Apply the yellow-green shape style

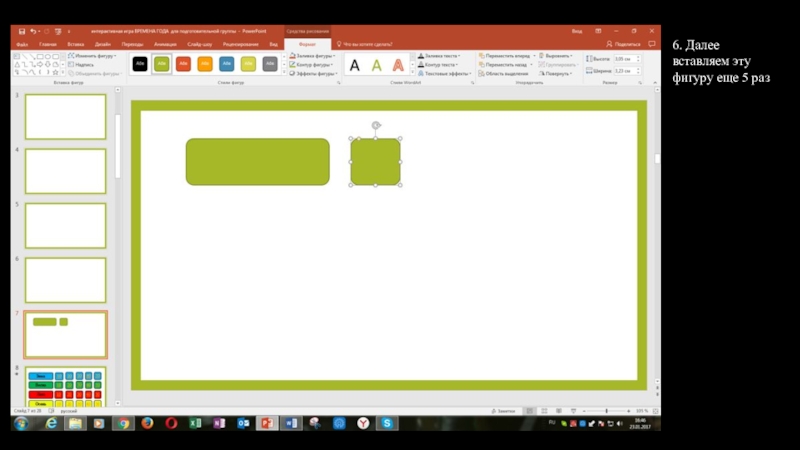(x=248, y=64)
